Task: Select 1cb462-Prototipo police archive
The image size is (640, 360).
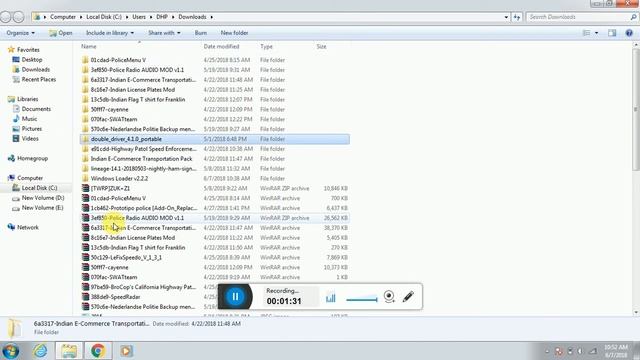Action: click(215, 208)
